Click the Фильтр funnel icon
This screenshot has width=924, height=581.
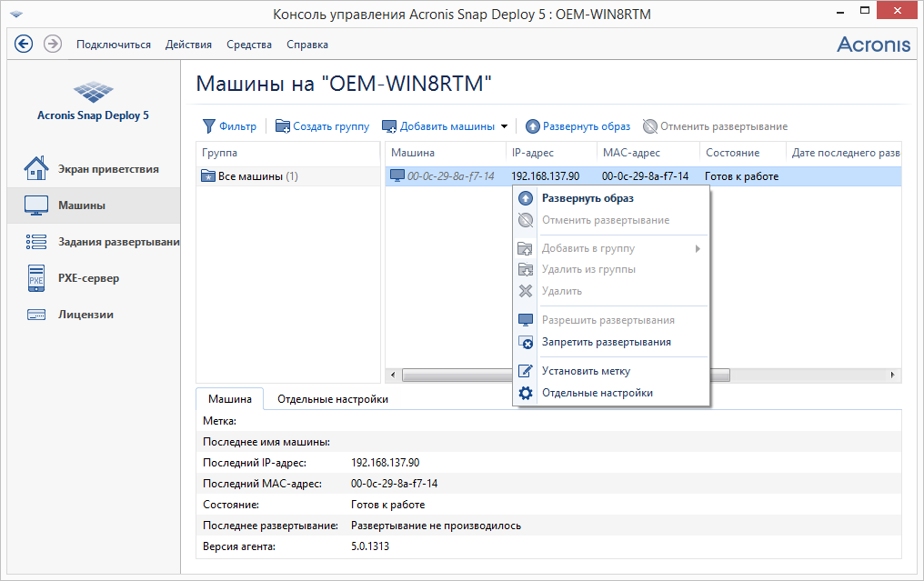[208, 126]
